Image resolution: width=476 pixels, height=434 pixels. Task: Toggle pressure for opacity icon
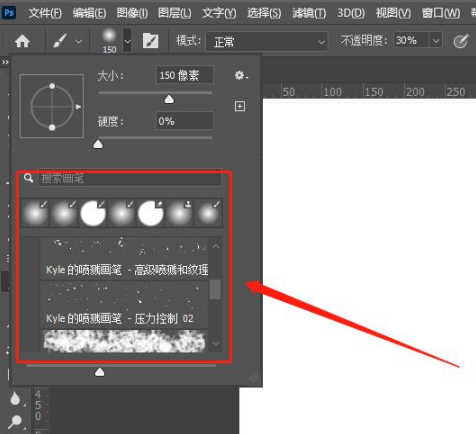click(x=461, y=42)
